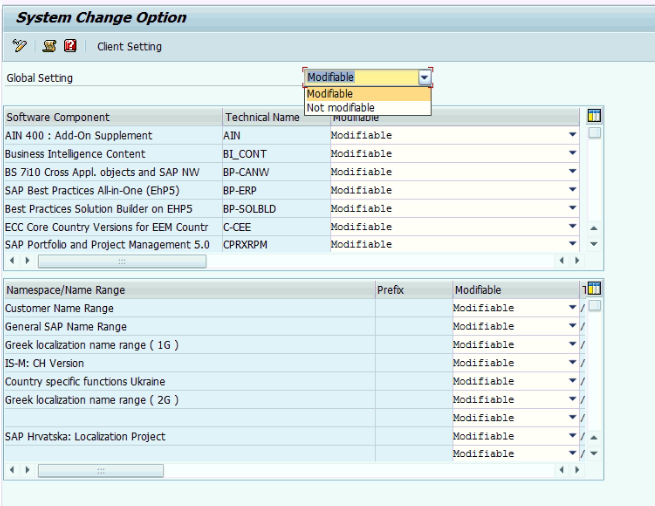Screen dimensions: 655x506
Task: Click technical name 'BI_CONT'
Action: coord(244,154)
